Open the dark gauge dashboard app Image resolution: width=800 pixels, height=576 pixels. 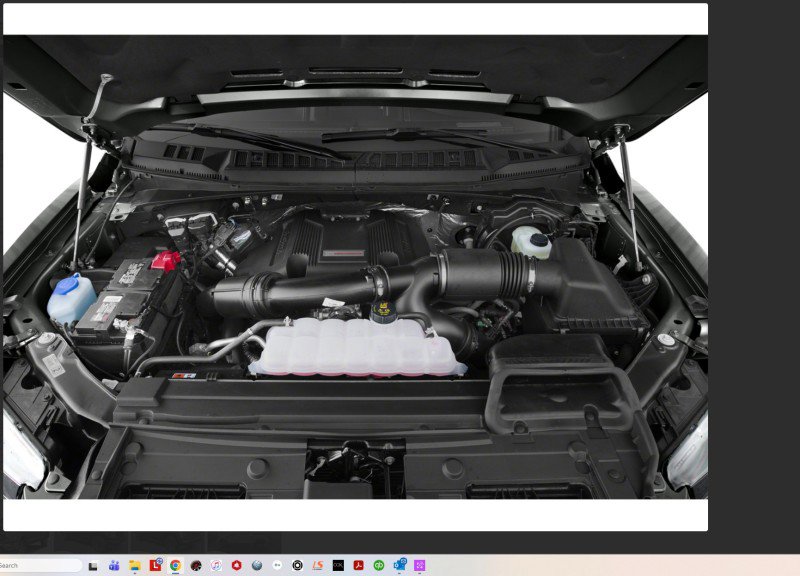pyautogui.click(x=195, y=565)
